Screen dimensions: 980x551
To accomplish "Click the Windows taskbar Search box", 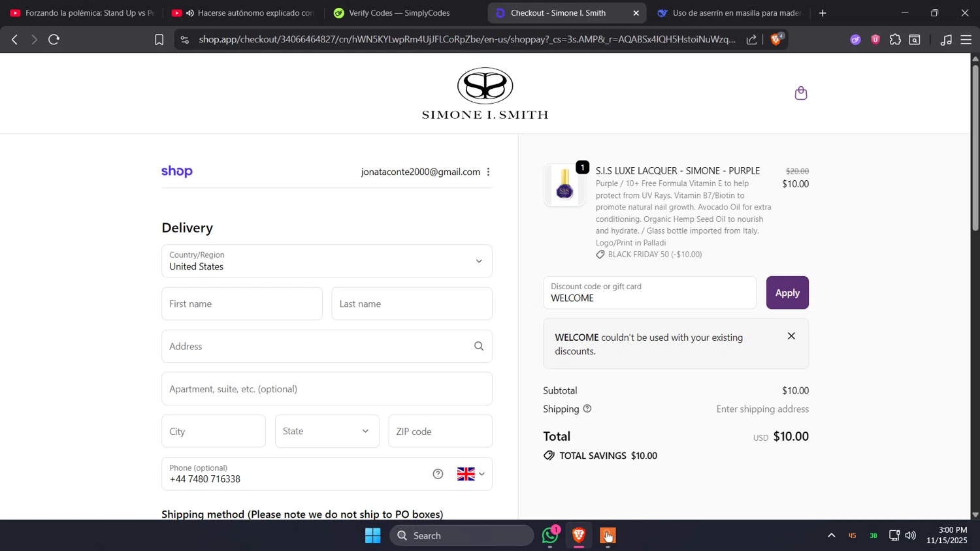I will click(x=462, y=535).
